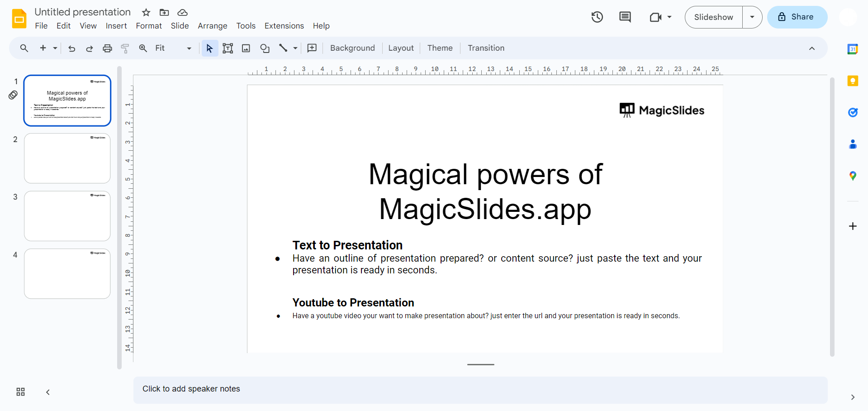Open Google Keep in side panel
The width and height of the screenshot is (868, 411).
pos(853,81)
